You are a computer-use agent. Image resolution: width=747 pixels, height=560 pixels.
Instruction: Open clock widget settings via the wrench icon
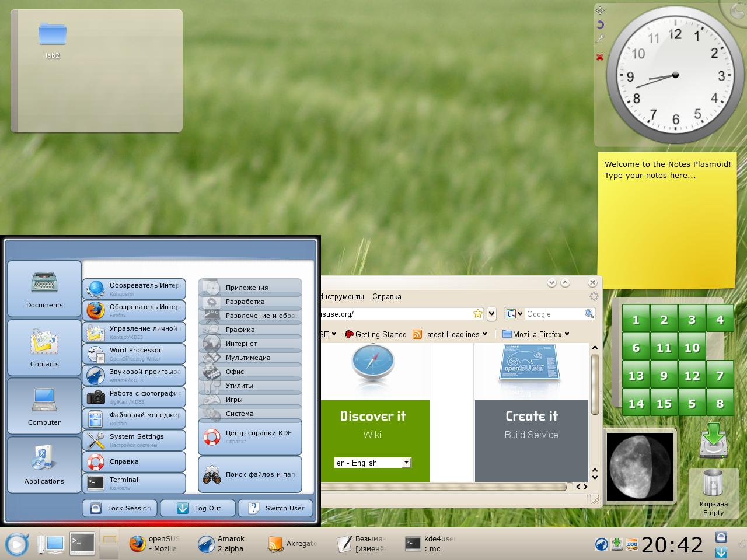pos(599,39)
